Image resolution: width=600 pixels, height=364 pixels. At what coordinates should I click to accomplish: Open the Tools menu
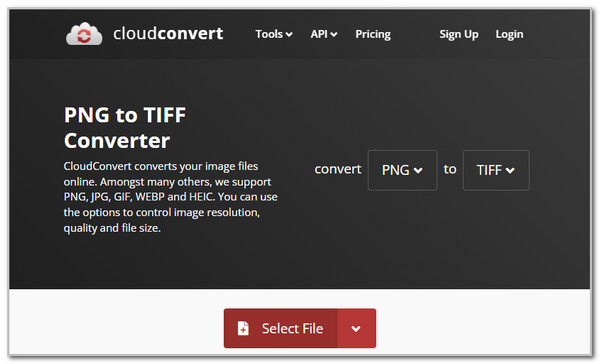[x=274, y=34]
